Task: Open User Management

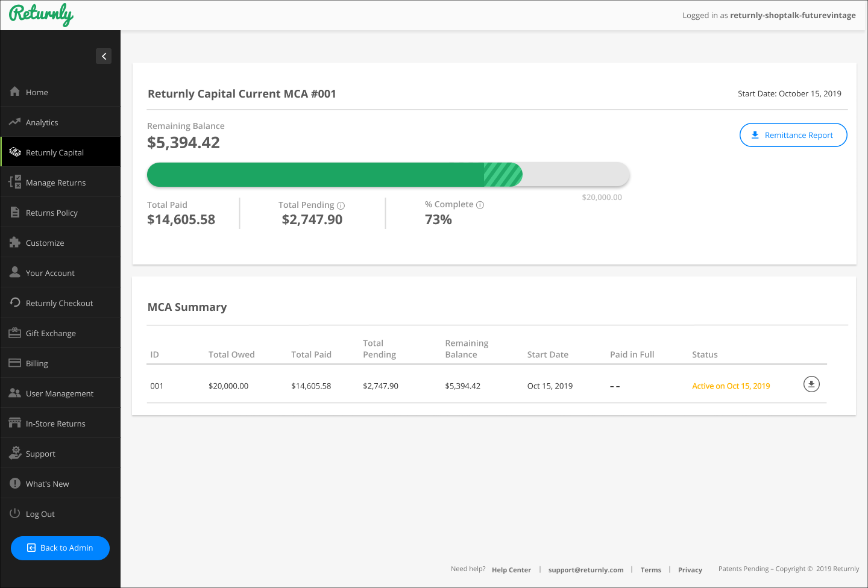Action: (x=60, y=393)
